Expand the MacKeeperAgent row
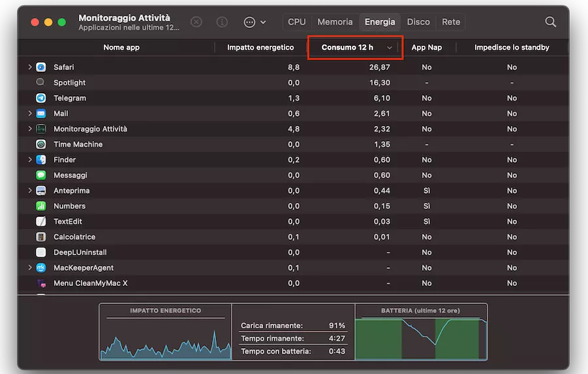This screenshot has width=588, height=374. pyautogui.click(x=30, y=268)
